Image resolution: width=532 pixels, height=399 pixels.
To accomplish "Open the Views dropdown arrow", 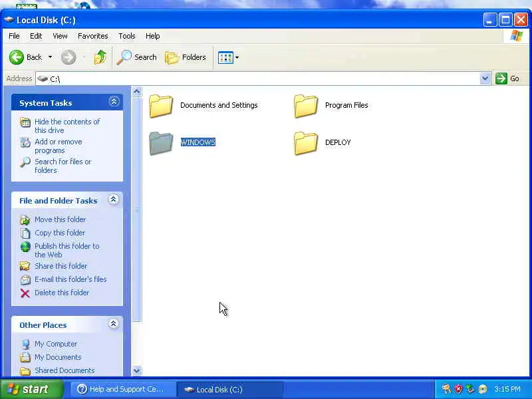I will [x=237, y=57].
